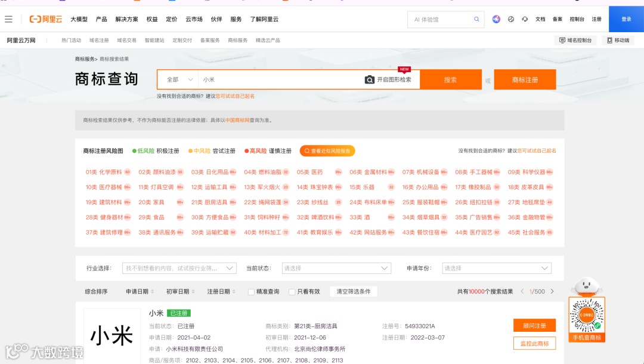Open the 定价 menu
The height and width of the screenshot is (364, 644).
(x=171, y=19)
